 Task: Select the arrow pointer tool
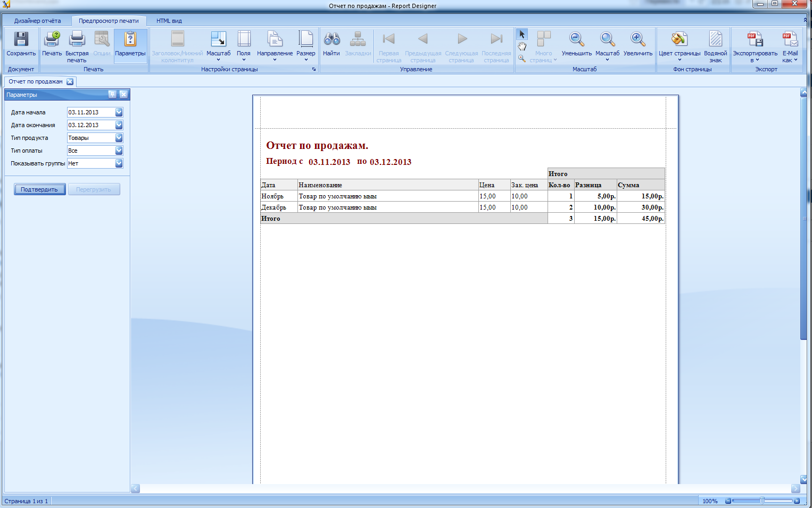522,35
